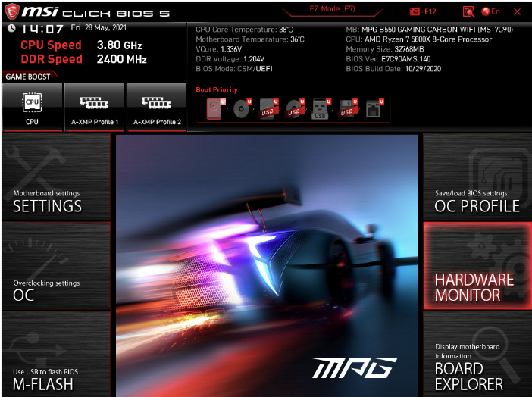Image resolution: width=532 pixels, height=397 pixels.
Task: Click the Motherboard Temperature reading
Action: click(x=250, y=39)
